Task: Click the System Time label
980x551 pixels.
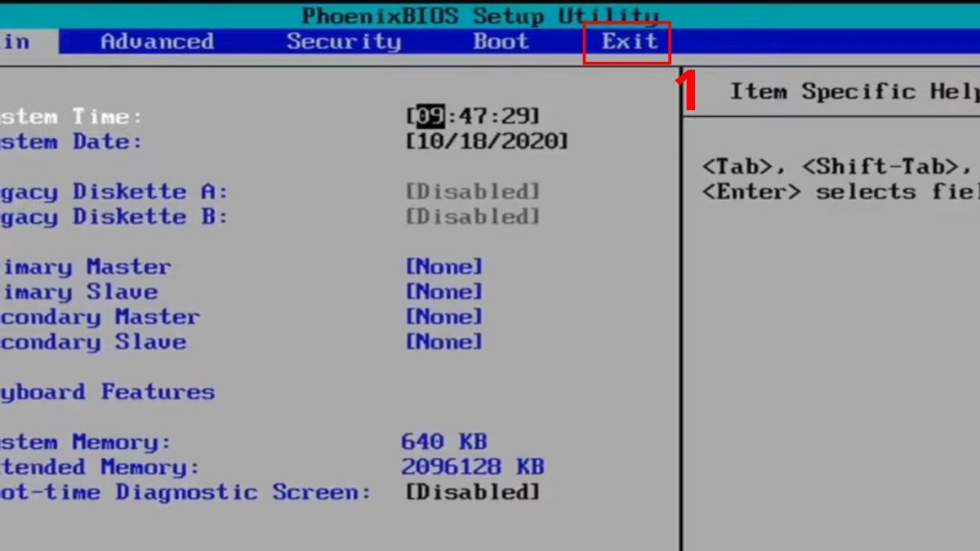Action: 71,117
